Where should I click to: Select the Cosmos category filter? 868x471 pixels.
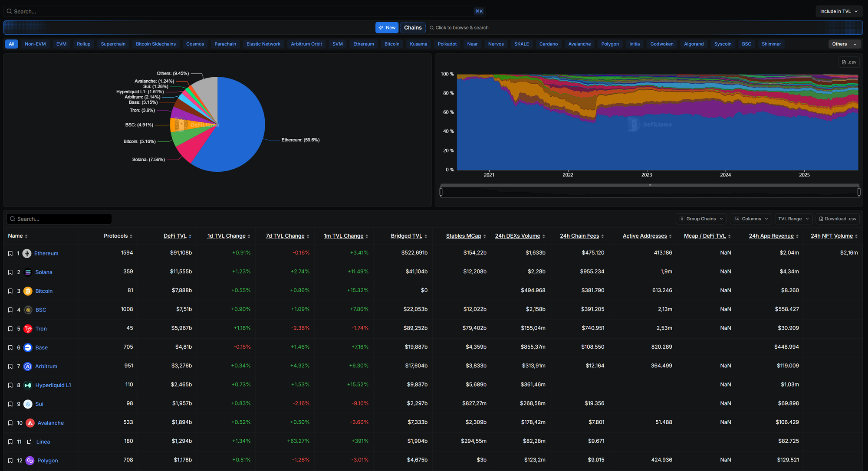[x=195, y=44]
